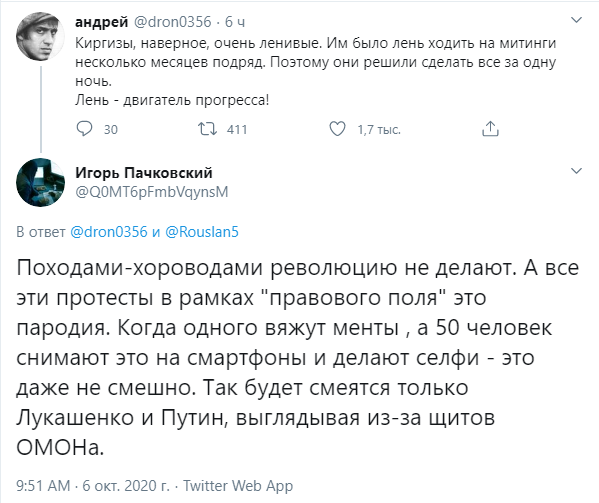Retweet андрей's tweet via arrows icon
599x503 pixels.
pyautogui.click(x=207, y=129)
